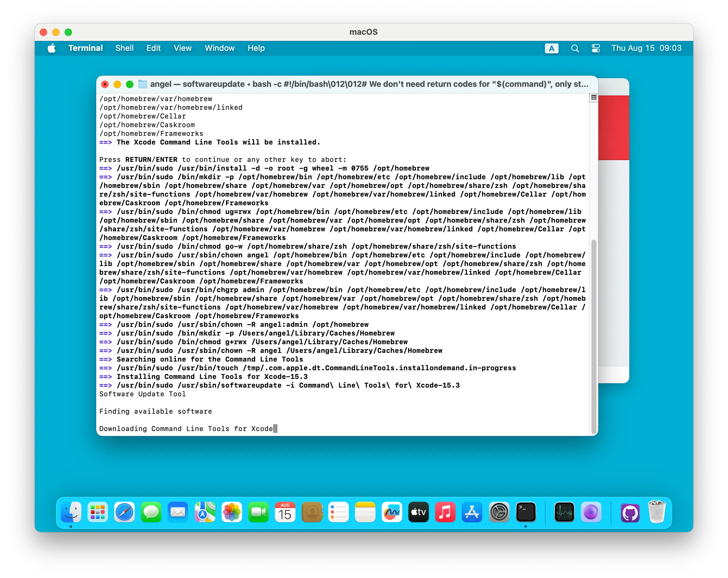Open Safari from the dock
The height and width of the screenshot is (578, 728).
[124, 512]
